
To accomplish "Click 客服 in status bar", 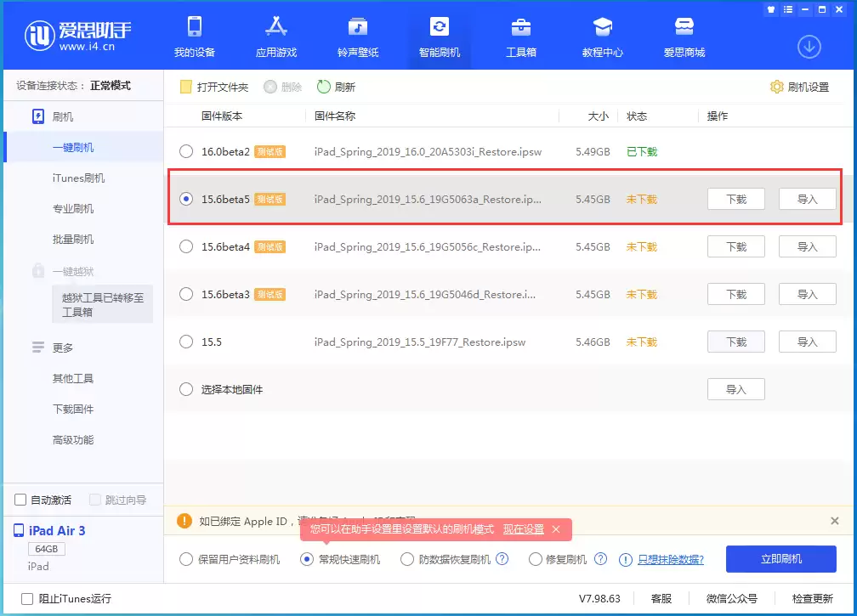I will pyautogui.click(x=661, y=598).
